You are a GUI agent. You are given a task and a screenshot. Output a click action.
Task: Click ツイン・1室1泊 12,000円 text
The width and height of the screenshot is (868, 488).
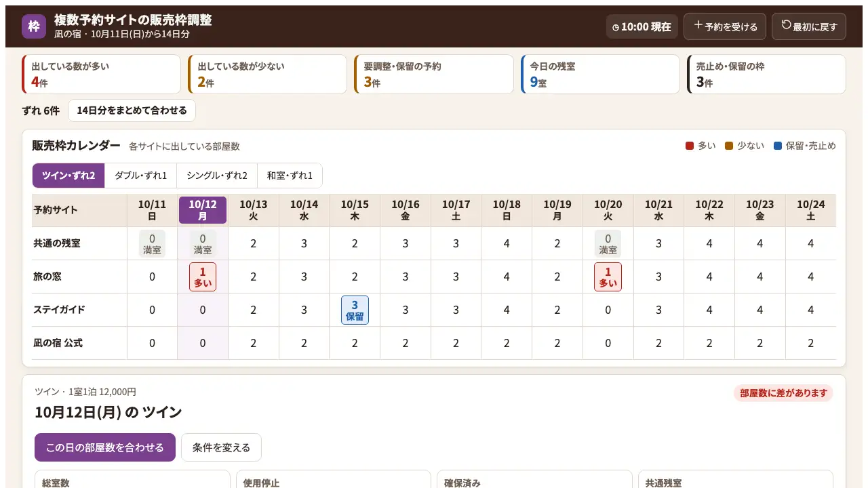85,392
